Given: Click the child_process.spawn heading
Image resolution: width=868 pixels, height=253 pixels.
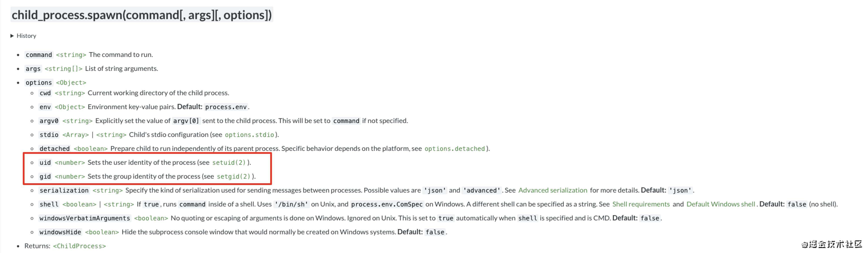Looking at the screenshot, I should (x=141, y=15).
